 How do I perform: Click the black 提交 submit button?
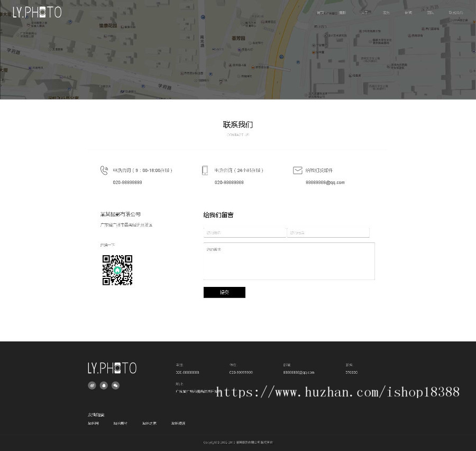click(224, 292)
